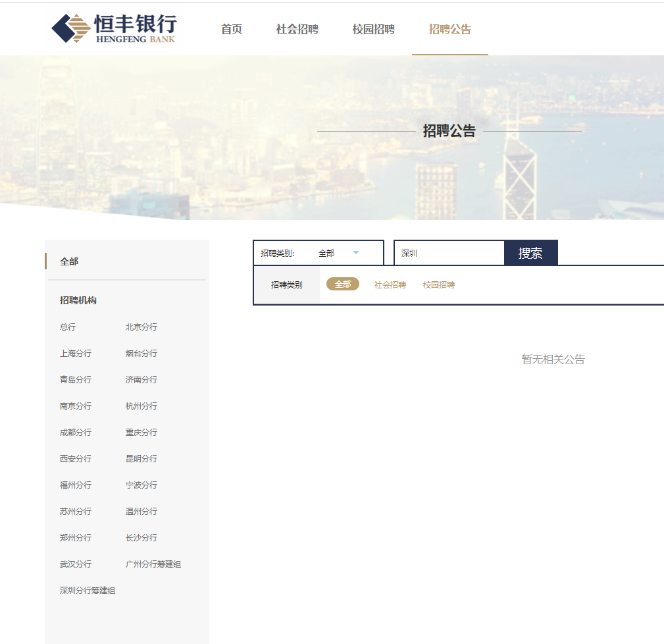The height and width of the screenshot is (644, 664).
Task: Click the 搜索 button
Action: (530, 253)
